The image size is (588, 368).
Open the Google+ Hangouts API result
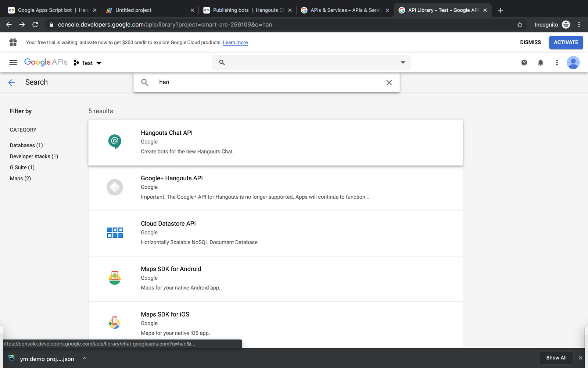[x=276, y=188]
